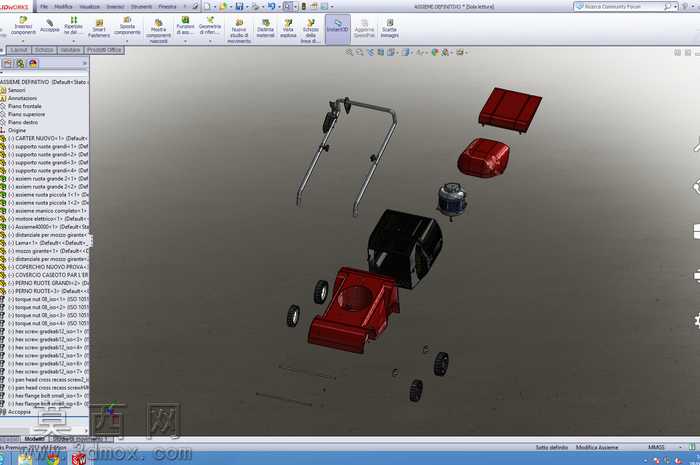Image resolution: width=700 pixels, height=465 pixels.
Task: Select Annotazioni in feature tree
Action: coord(22,98)
